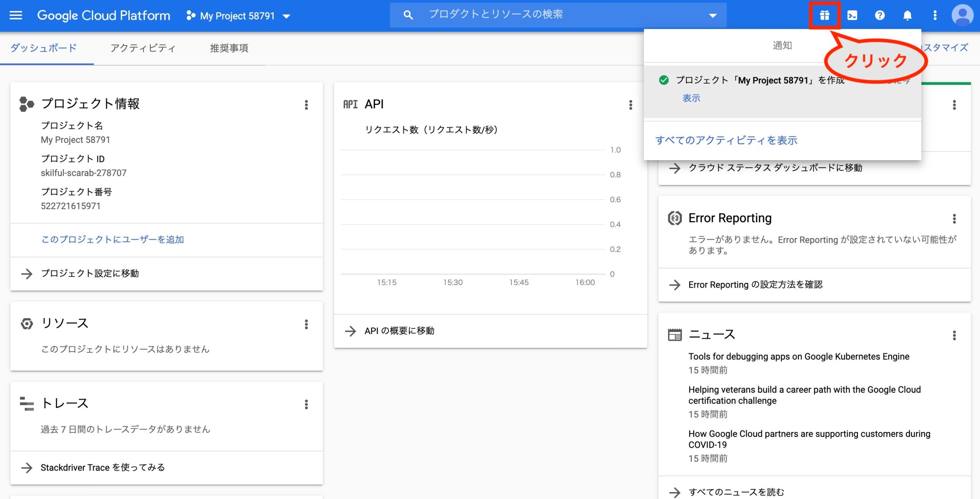Switch to the 推奨事項 tab
This screenshot has width=980, height=499.
[x=229, y=48]
